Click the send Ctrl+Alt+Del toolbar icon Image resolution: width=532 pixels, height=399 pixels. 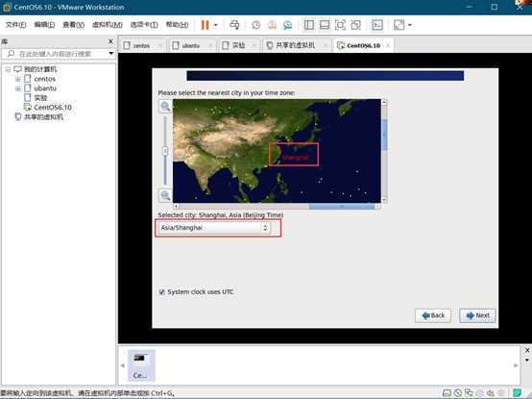[234, 25]
